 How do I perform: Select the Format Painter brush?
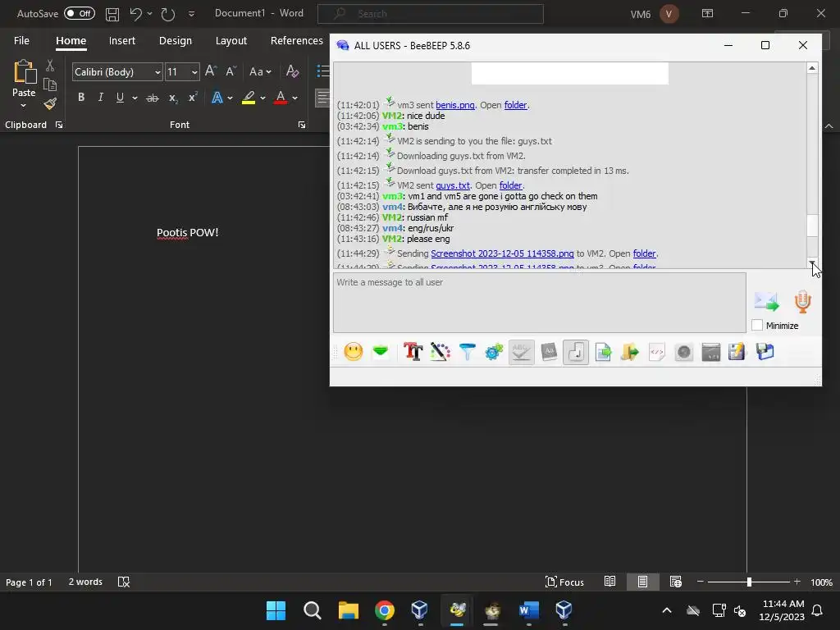click(50, 103)
